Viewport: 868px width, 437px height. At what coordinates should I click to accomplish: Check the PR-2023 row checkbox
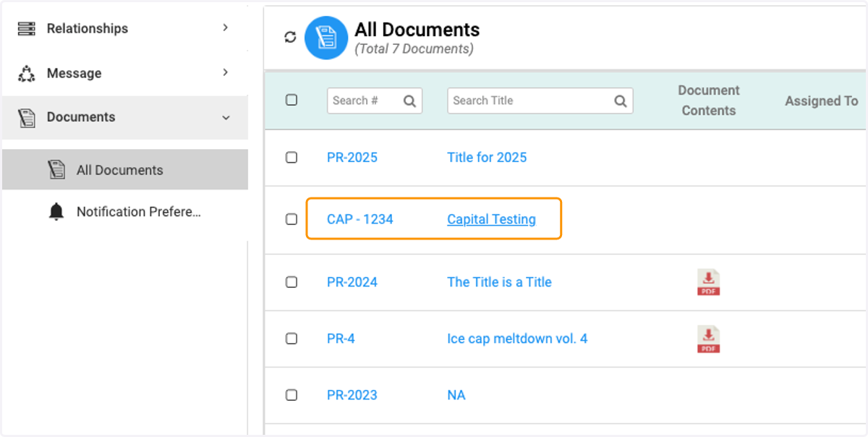pos(292,395)
